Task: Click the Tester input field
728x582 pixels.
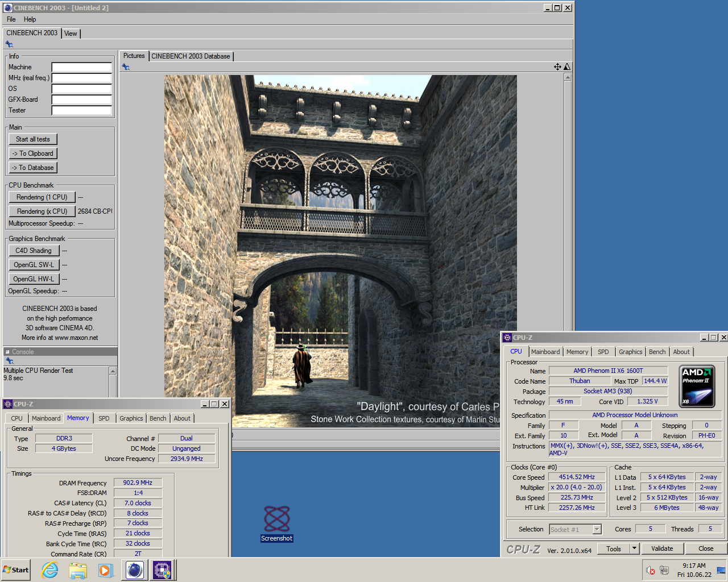Action: (x=82, y=110)
